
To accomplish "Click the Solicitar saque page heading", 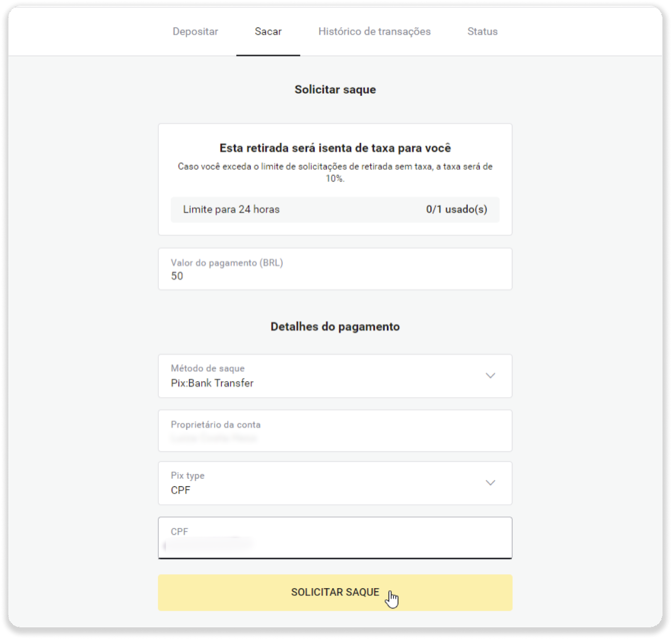I will point(335,89).
